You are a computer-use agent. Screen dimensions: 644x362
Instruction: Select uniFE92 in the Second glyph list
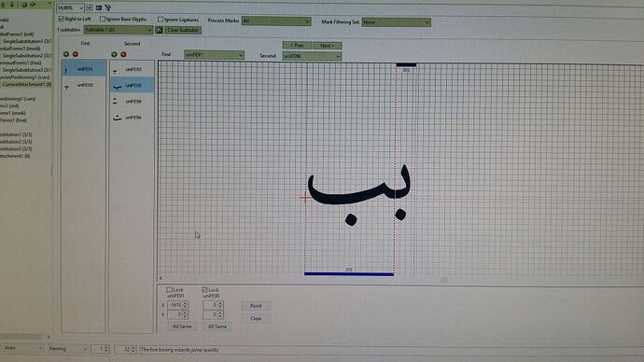(132, 69)
